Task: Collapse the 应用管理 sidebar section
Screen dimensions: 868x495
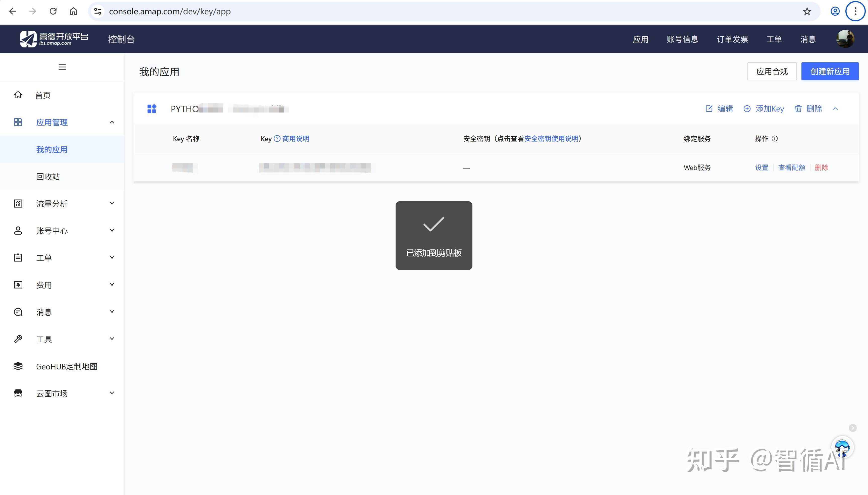Action: [x=112, y=122]
